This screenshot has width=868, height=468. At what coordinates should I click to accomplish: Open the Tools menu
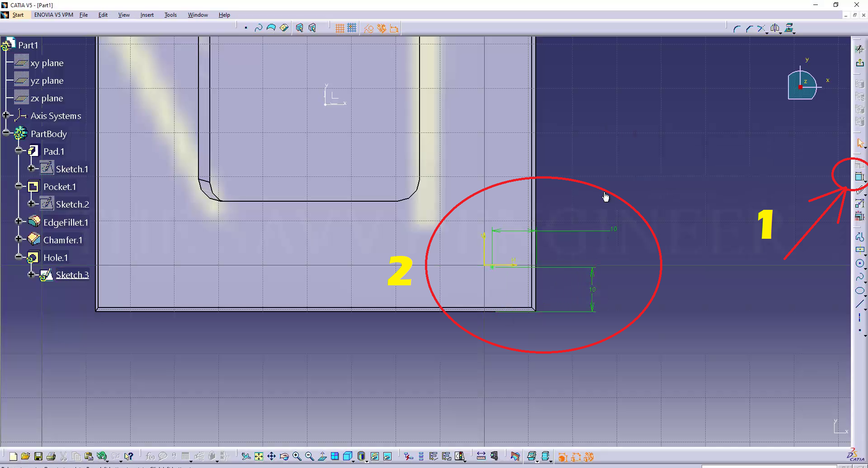point(170,15)
